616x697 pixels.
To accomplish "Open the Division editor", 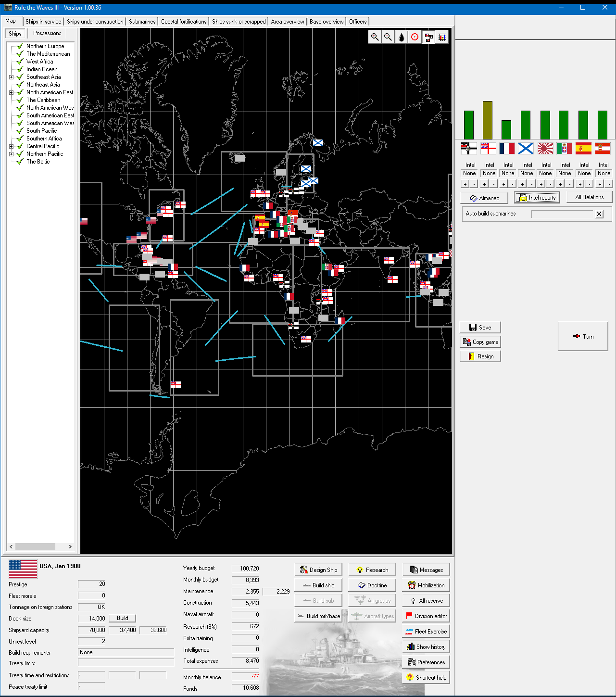I will [x=426, y=616].
